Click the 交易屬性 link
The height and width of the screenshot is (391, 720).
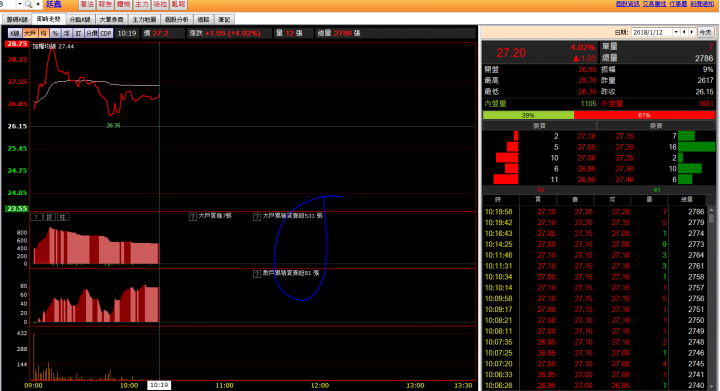654,4
